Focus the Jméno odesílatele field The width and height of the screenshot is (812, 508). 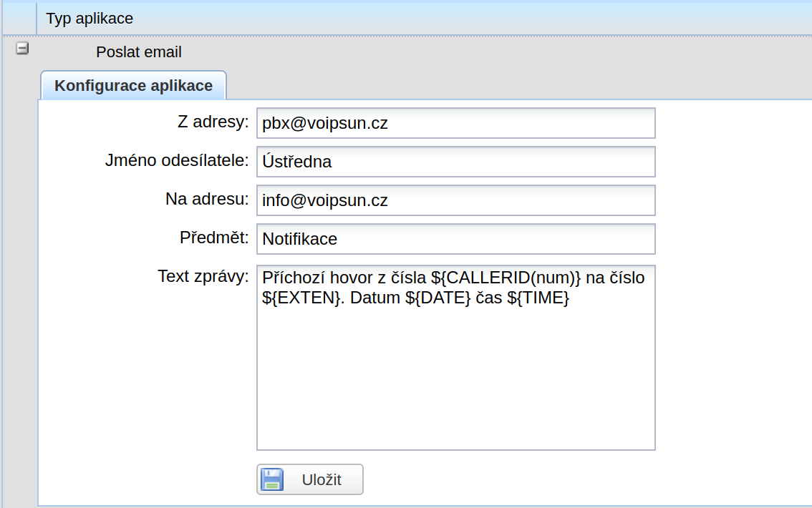pos(455,162)
